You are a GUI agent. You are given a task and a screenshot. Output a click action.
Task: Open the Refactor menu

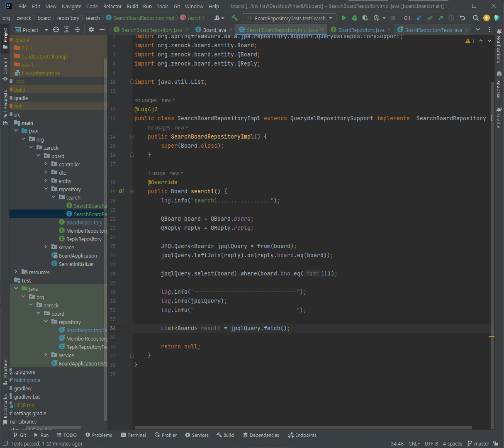(112, 6)
